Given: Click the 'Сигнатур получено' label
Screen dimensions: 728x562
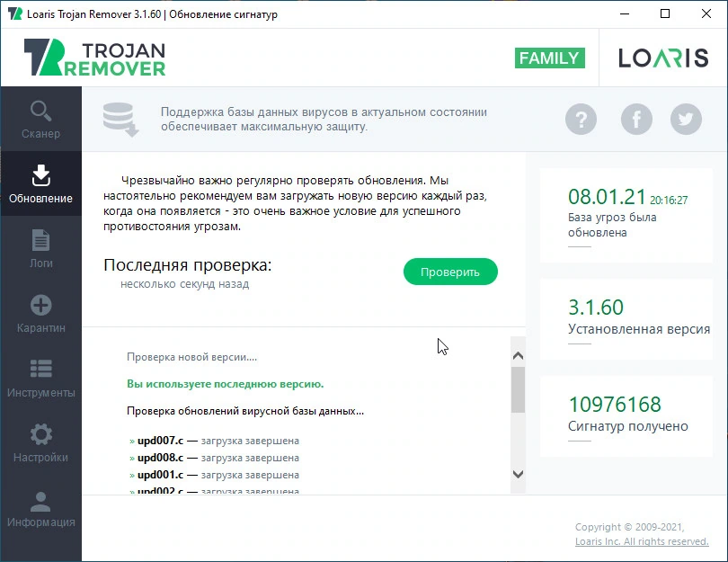Looking at the screenshot, I should coord(627,426).
